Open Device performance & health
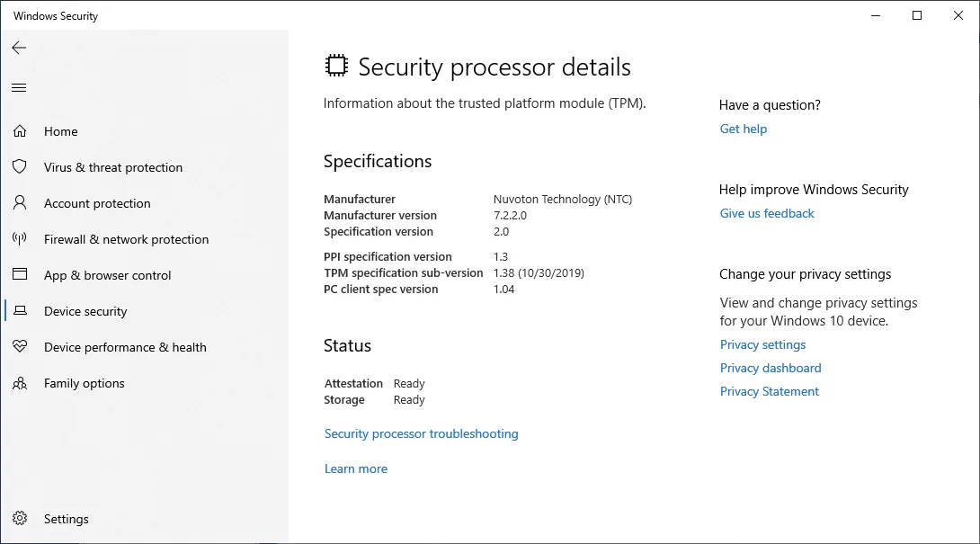The image size is (980, 544). (125, 347)
